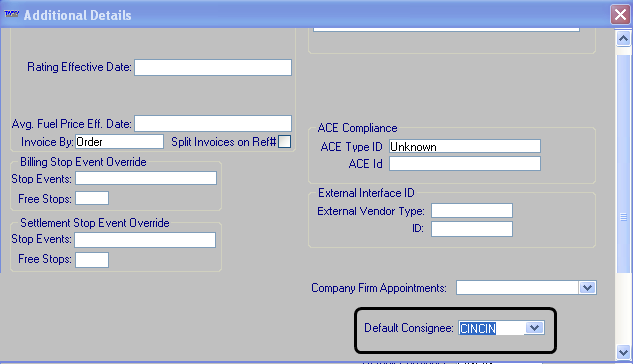Open the Default Consignee dropdown arrow

point(534,328)
